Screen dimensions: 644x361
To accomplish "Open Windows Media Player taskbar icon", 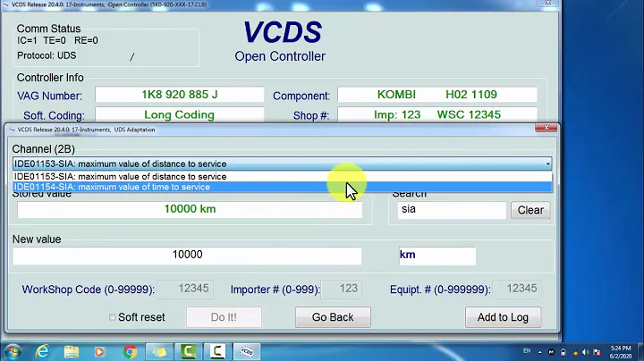I will (99, 352).
